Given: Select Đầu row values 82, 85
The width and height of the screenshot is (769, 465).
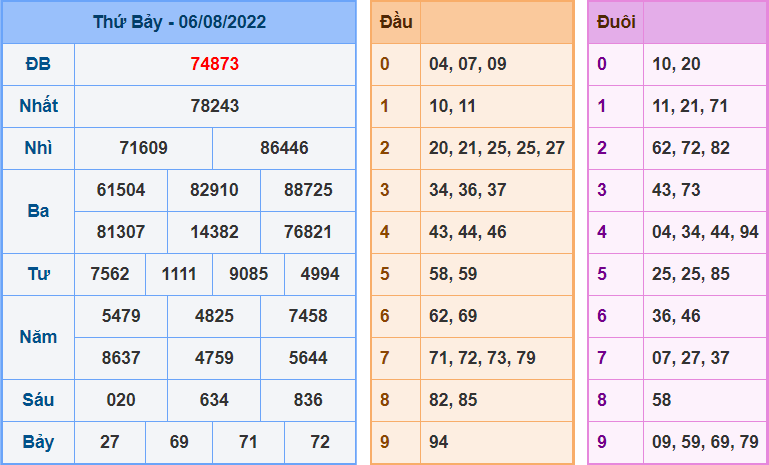Looking at the screenshot, I should click(x=453, y=400).
